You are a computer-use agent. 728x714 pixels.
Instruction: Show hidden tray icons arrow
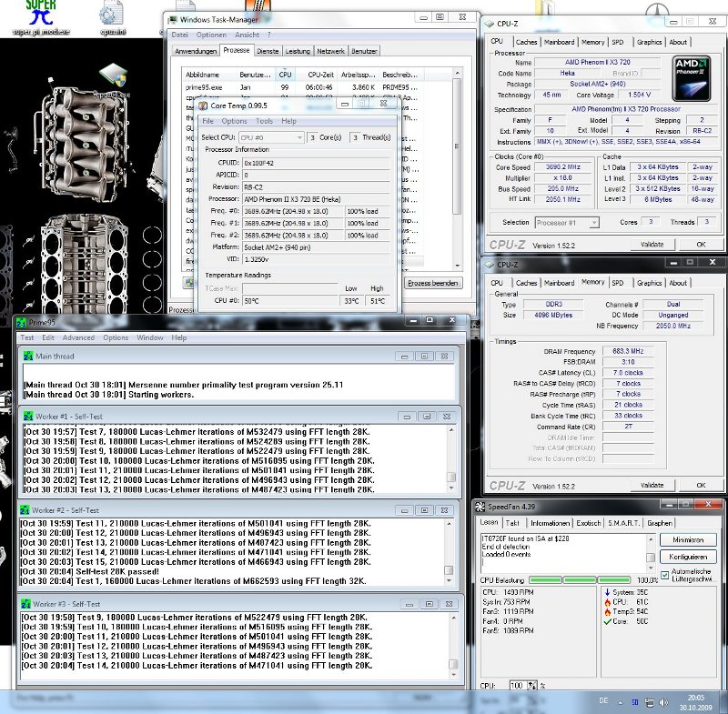coord(620,703)
